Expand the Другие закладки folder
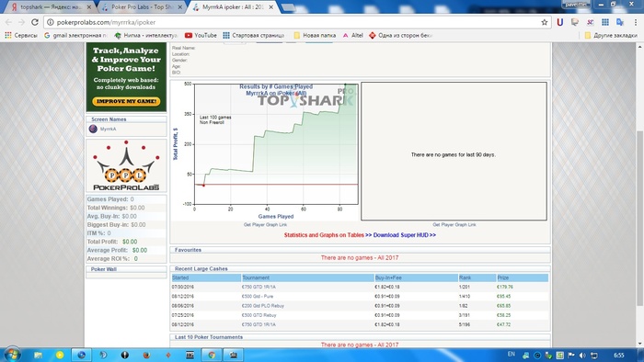Viewport: 644px width, 362px height. point(611,35)
